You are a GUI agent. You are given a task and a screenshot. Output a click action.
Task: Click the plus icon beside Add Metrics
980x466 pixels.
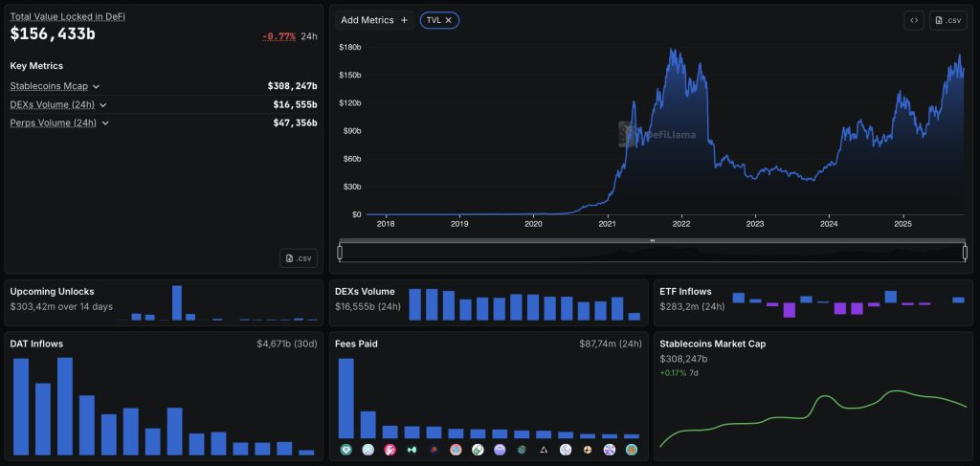pos(404,21)
